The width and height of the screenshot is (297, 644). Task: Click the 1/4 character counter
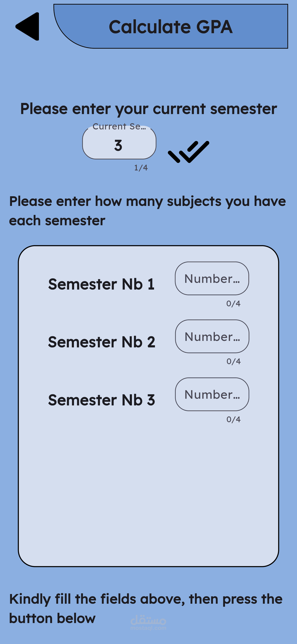(141, 168)
